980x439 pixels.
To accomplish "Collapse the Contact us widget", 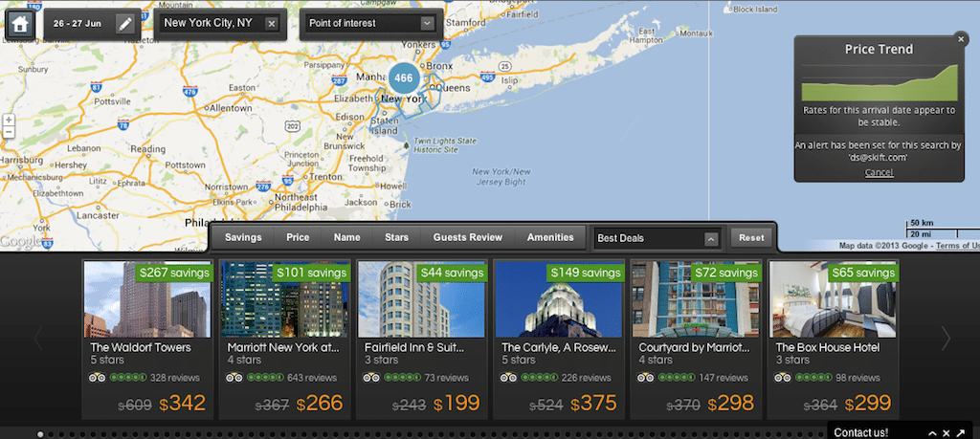I will (932, 432).
